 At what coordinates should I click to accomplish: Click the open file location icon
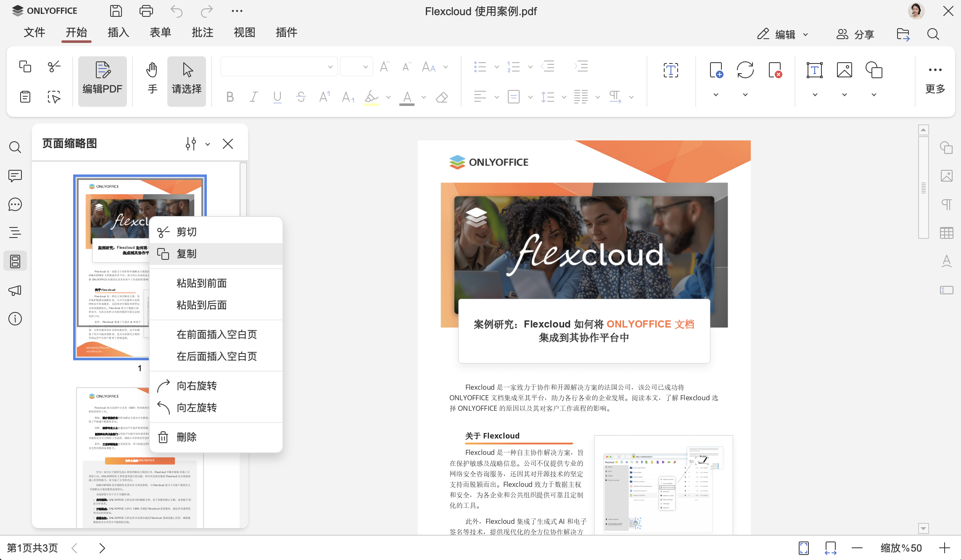point(903,34)
